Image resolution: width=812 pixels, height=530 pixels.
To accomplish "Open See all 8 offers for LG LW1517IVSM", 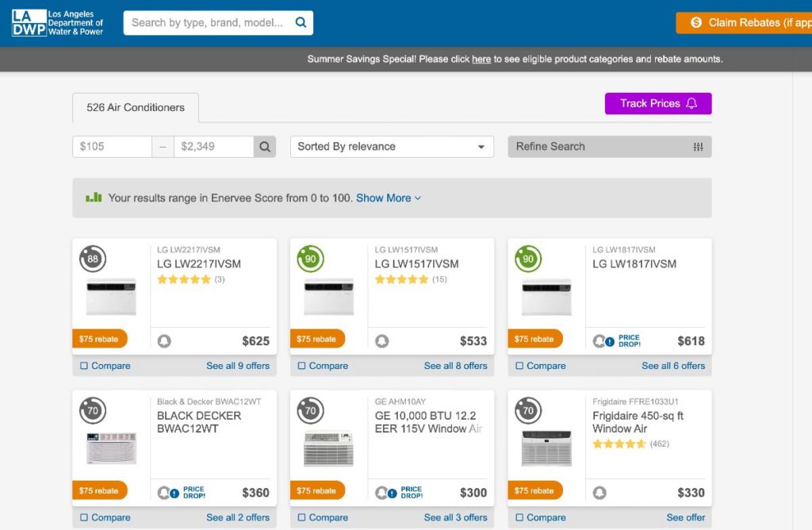I will 455,366.
